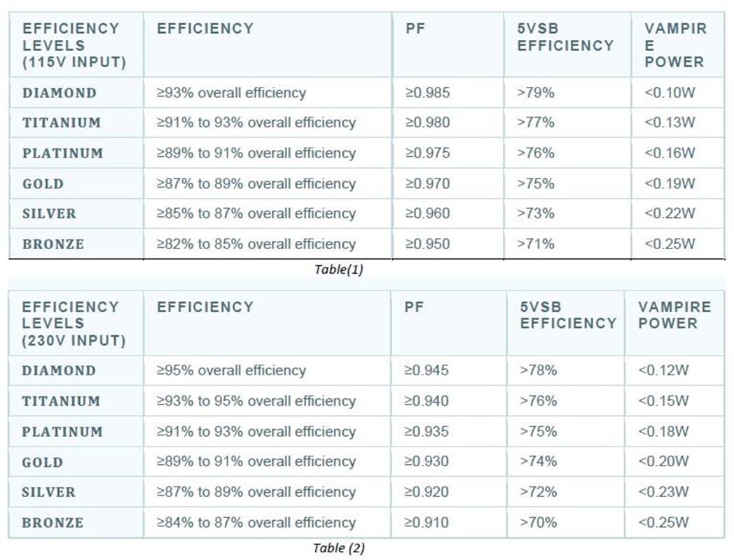Select the '≥0.975' power factor cell

427,153
